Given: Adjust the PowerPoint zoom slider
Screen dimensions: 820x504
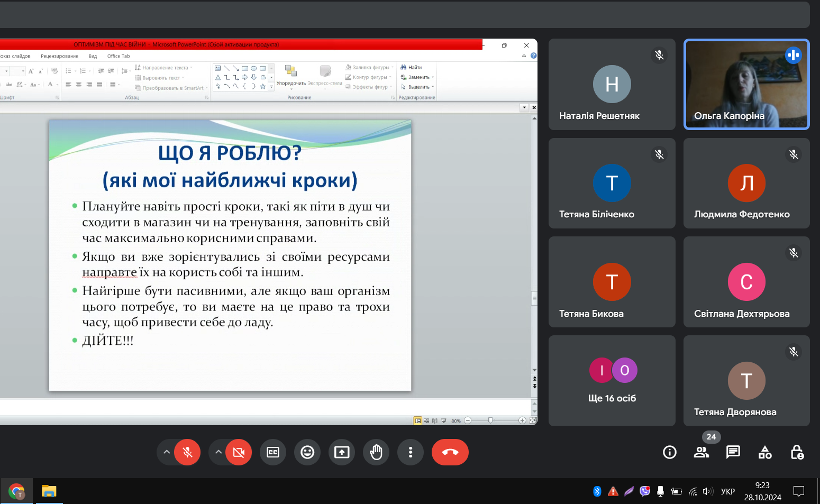Looking at the screenshot, I should click(x=490, y=420).
